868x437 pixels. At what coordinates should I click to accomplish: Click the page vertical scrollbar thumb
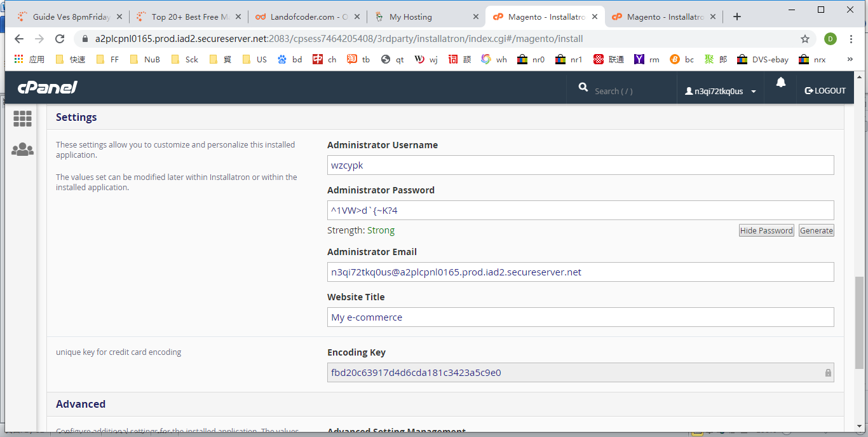pyautogui.click(x=860, y=323)
